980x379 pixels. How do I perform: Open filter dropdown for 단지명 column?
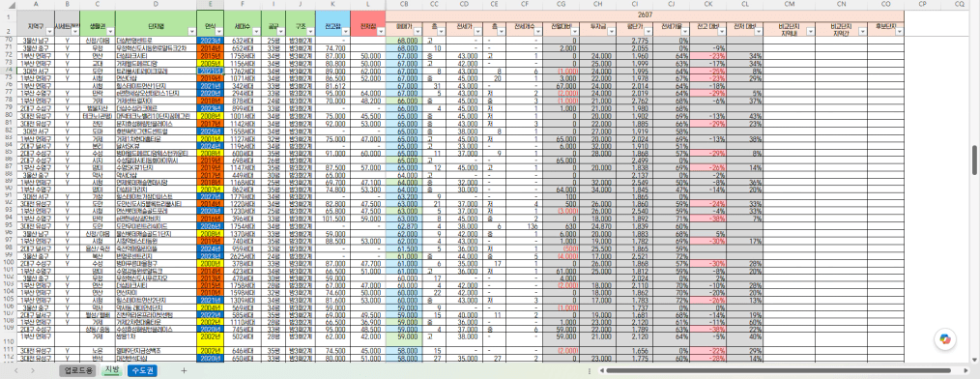(x=191, y=31)
